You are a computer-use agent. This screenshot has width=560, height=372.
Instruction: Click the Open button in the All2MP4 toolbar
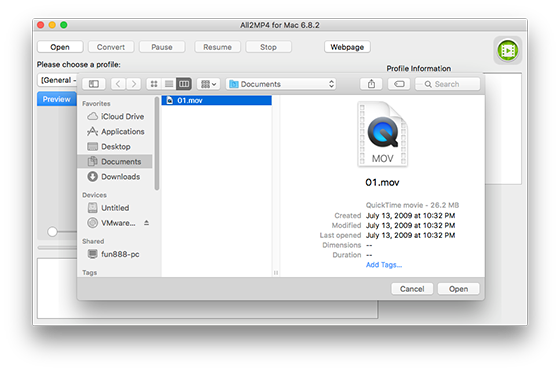pos(60,47)
